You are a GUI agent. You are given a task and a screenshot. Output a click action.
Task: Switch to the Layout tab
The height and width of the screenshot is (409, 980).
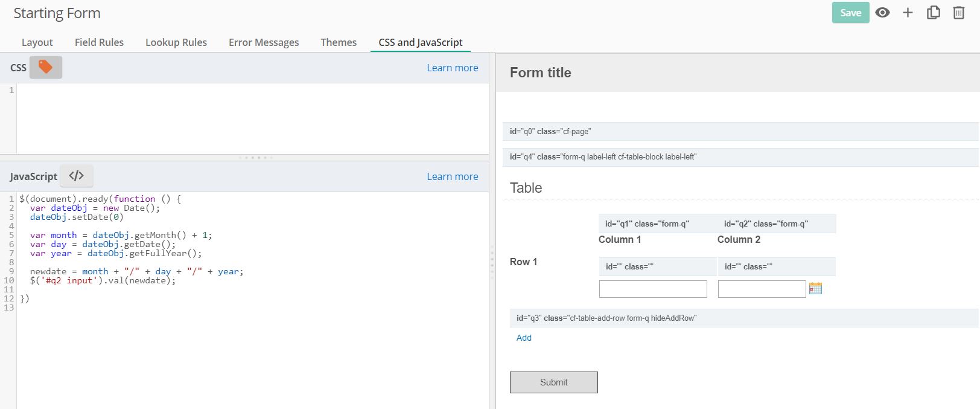click(x=37, y=42)
